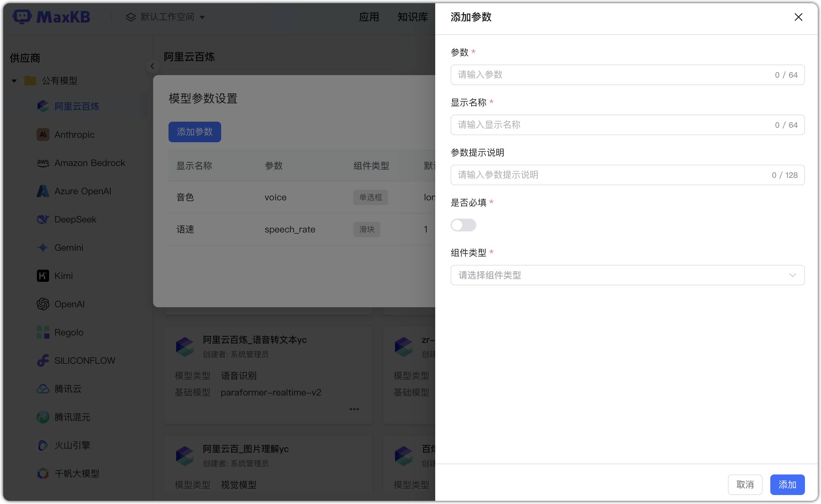Click the 显示名称 column header
821x504 pixels.
[x=194, y=166]
